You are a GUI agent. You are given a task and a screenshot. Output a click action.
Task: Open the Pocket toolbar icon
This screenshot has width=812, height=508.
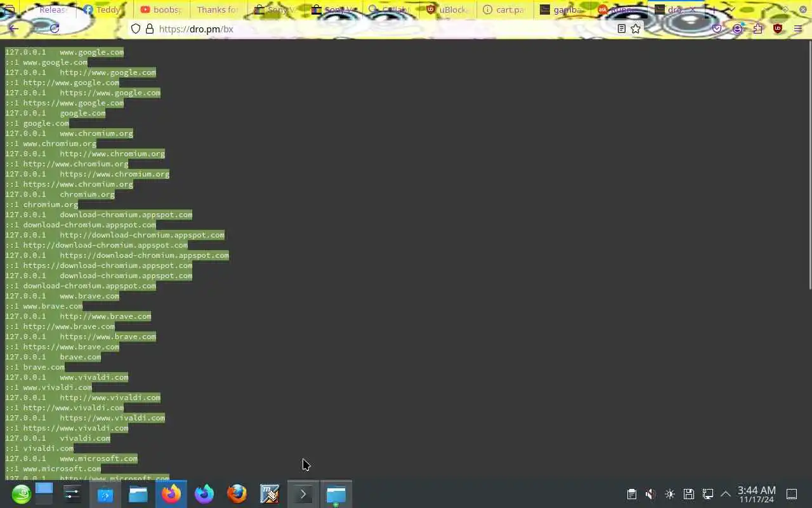coord(717,29)
